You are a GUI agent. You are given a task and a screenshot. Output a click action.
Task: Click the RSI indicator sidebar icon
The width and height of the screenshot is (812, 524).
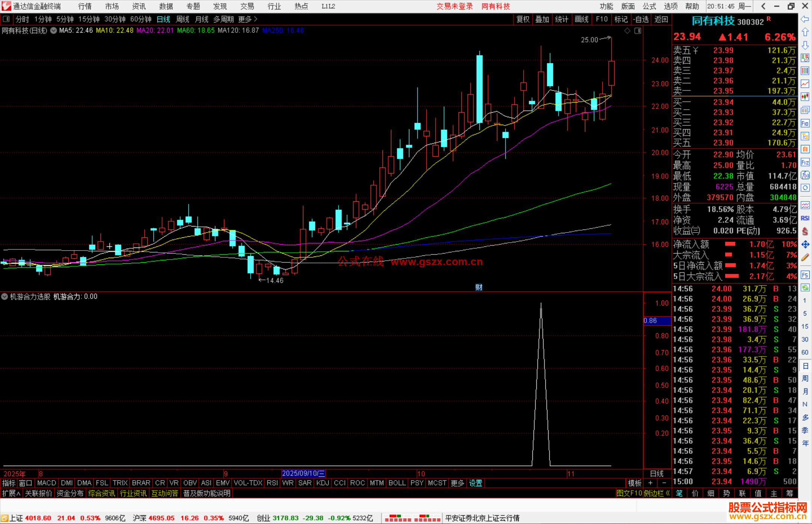tap(805, 218)
